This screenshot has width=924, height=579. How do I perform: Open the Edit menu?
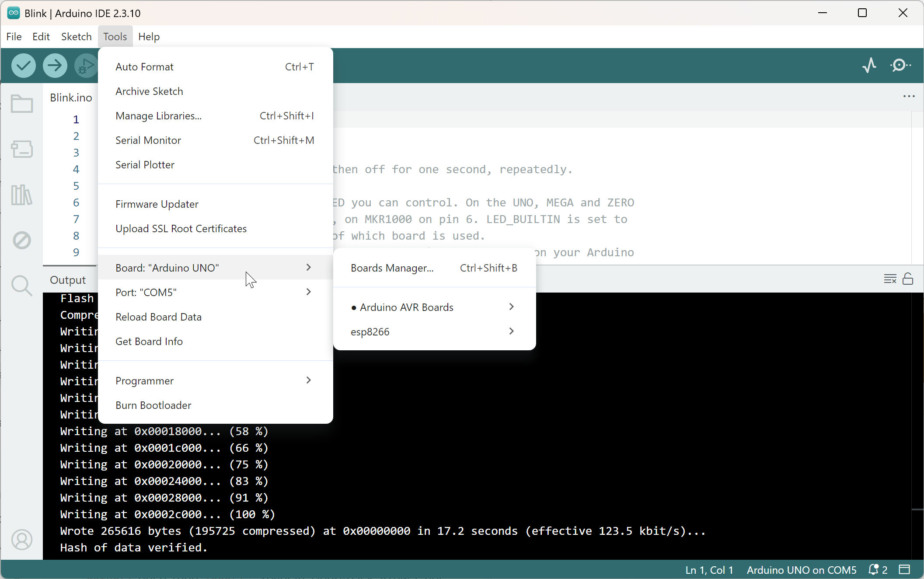click(x=41, y=37)
